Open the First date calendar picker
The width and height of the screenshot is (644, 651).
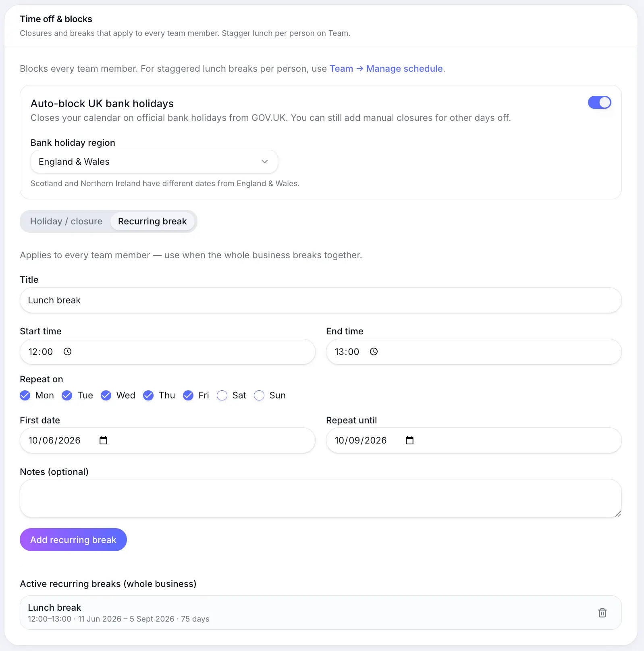[104, 440]
